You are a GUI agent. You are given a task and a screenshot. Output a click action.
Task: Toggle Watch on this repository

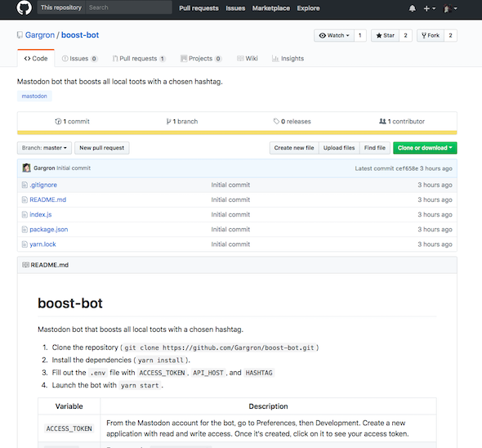[x=334, y=35]
